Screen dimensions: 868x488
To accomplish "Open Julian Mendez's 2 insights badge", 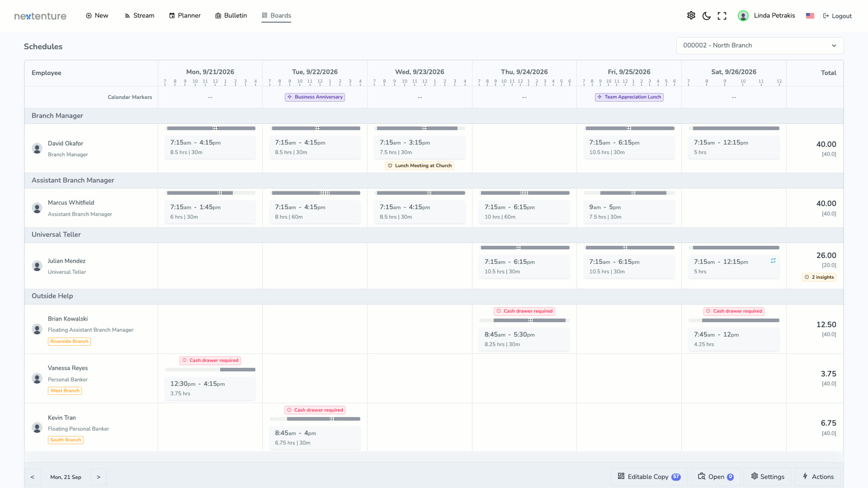I will (x=819, y=277).
